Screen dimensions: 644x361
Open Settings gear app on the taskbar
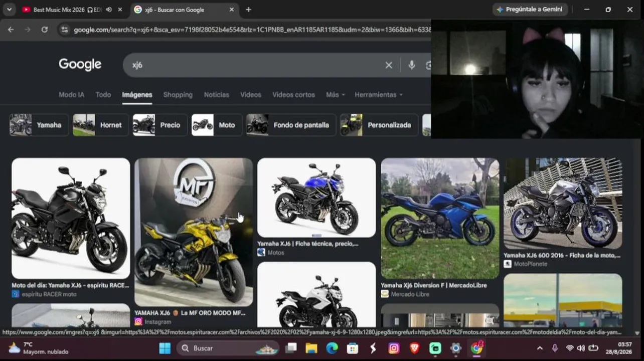[456, 348]
